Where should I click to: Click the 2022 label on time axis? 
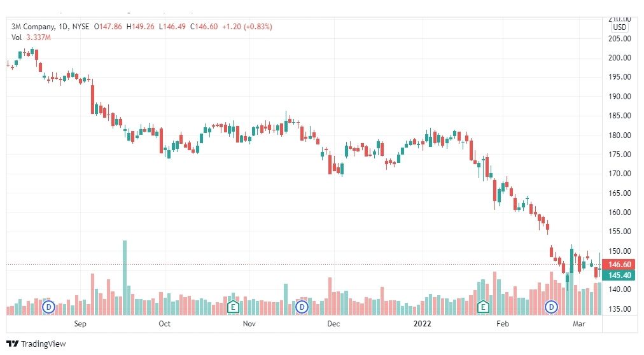click(x=422, y=324)
